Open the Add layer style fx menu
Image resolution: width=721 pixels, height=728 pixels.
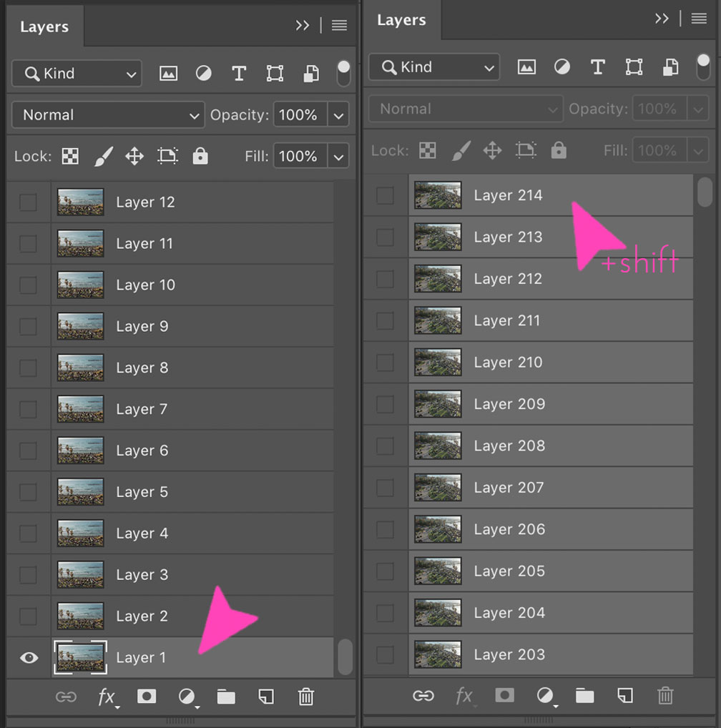(x=106, y=697)
